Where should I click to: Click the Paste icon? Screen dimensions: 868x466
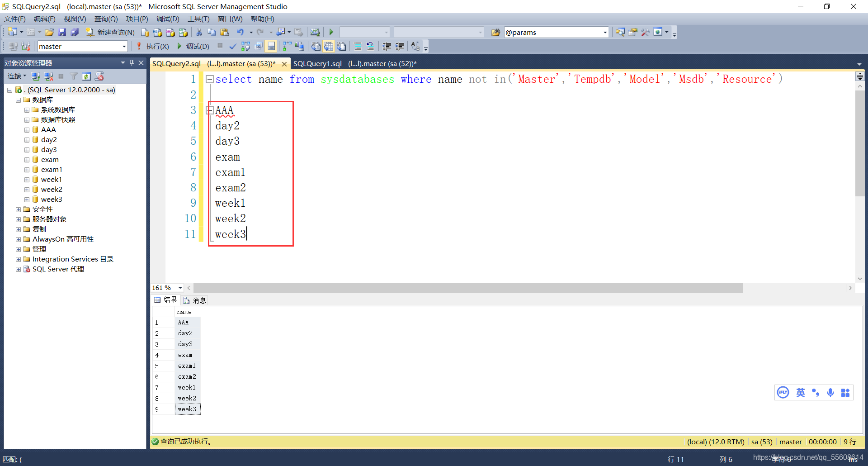tap(225, 32)
